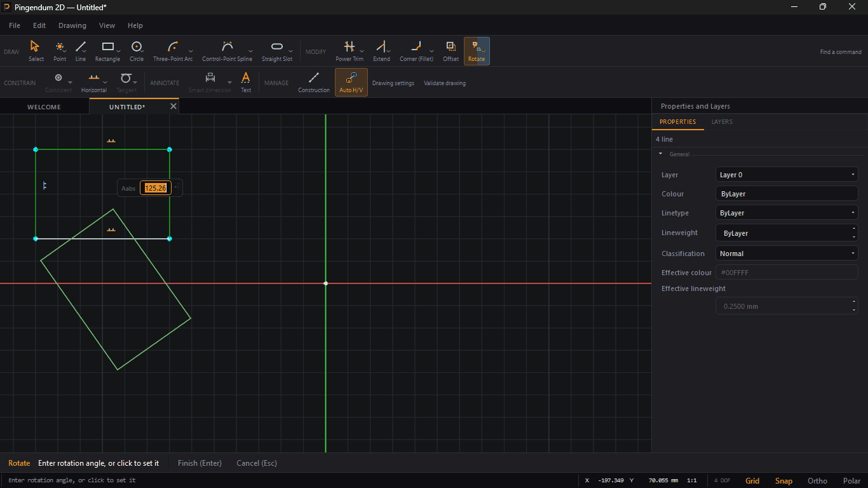The width and height of the screenshot is (868, 488).
Task: Adjust the Lineweight ByLayer stepper
Action: click(x=854, y=233)
